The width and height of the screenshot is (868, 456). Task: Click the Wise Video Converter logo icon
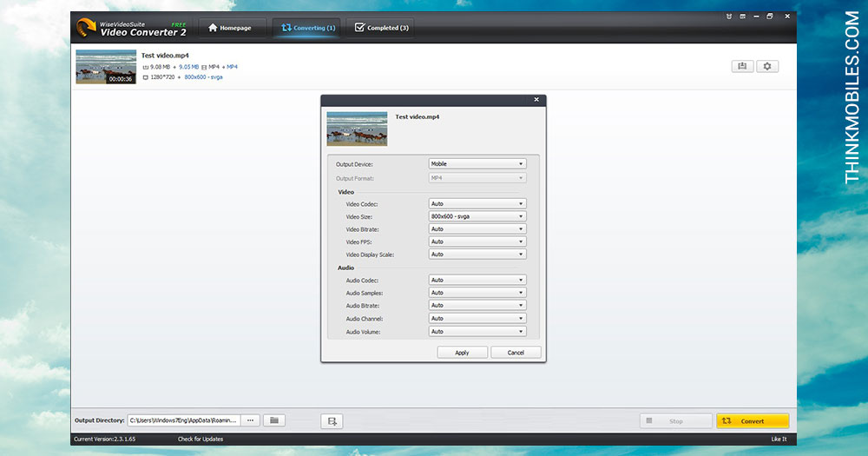click(86, 28)
